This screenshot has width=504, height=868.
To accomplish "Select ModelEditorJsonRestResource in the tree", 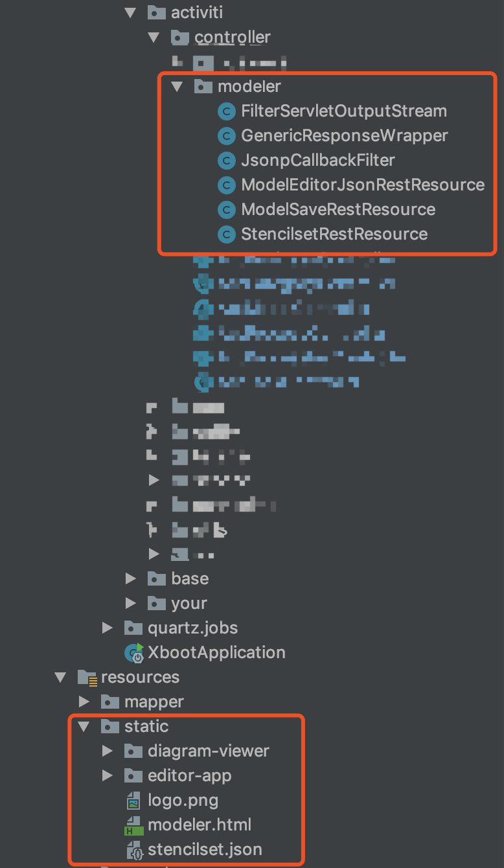I will [361, 185].
